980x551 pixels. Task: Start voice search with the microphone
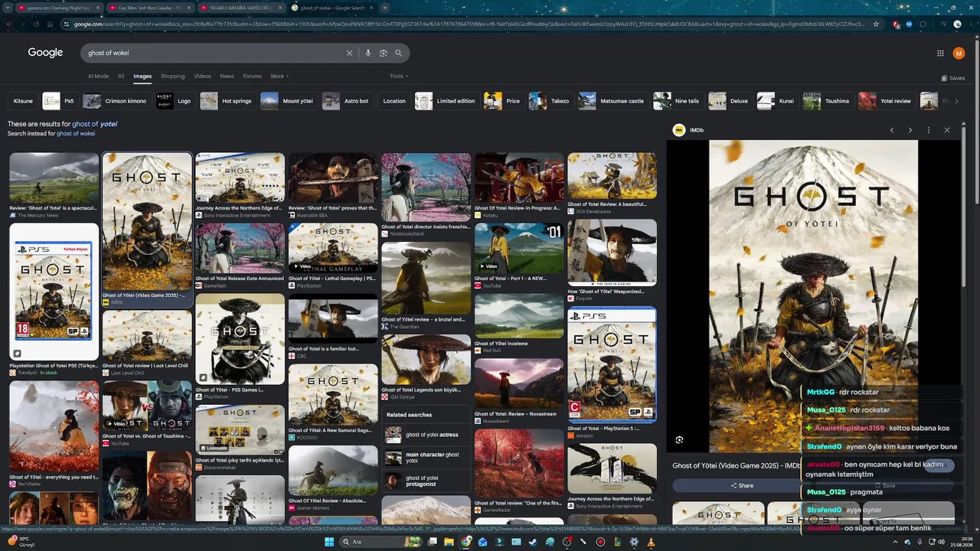click(368, 54)
